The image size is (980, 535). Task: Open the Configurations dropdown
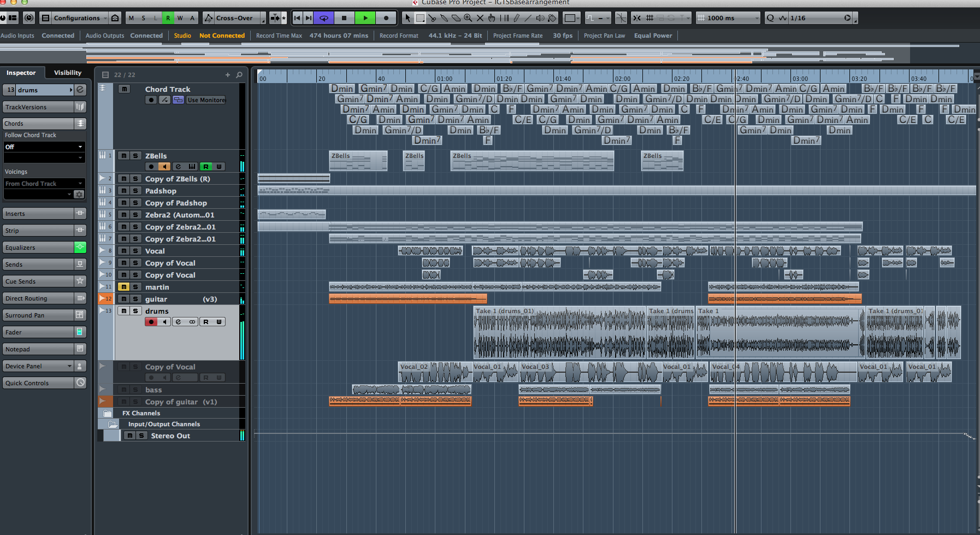(x=76, y=18)
